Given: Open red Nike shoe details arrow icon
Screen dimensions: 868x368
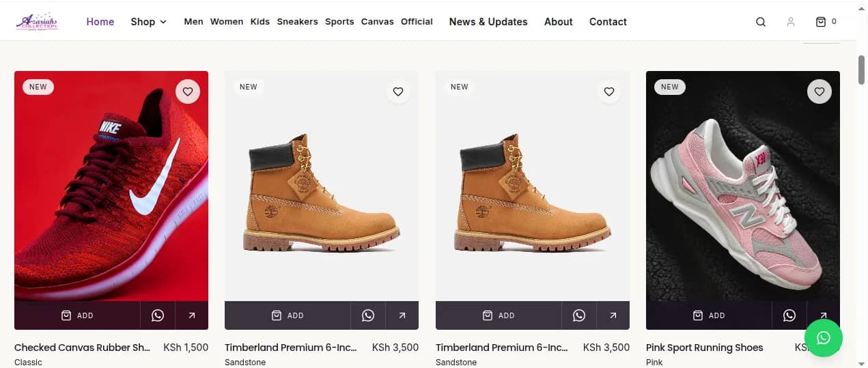Looking at the screenshot, I should tap(192, 315).
